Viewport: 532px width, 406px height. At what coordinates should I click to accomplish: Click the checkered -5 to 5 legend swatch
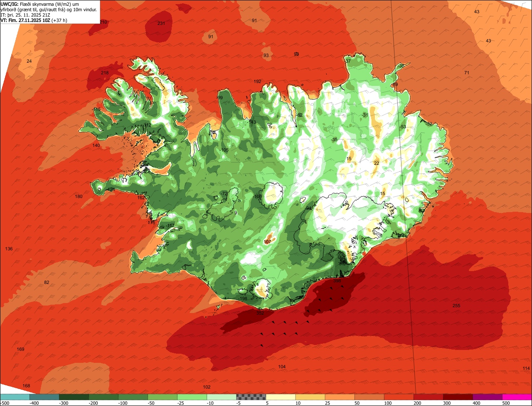coord(251,397)
